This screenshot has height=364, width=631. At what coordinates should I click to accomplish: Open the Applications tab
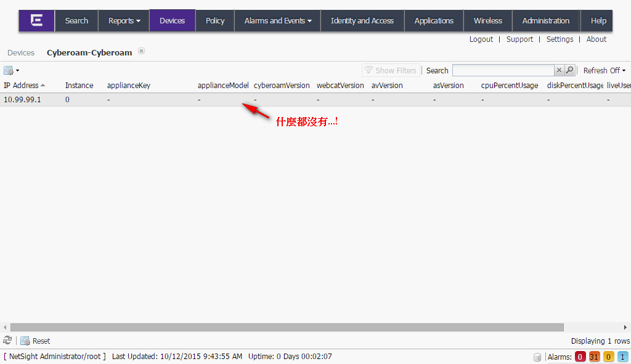pos(434,20)
